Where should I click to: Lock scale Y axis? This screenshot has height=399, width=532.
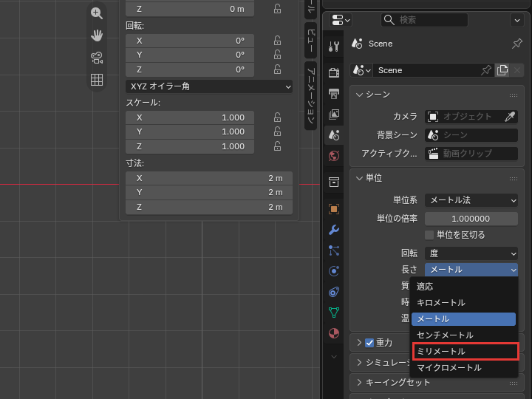pos(277,132)
